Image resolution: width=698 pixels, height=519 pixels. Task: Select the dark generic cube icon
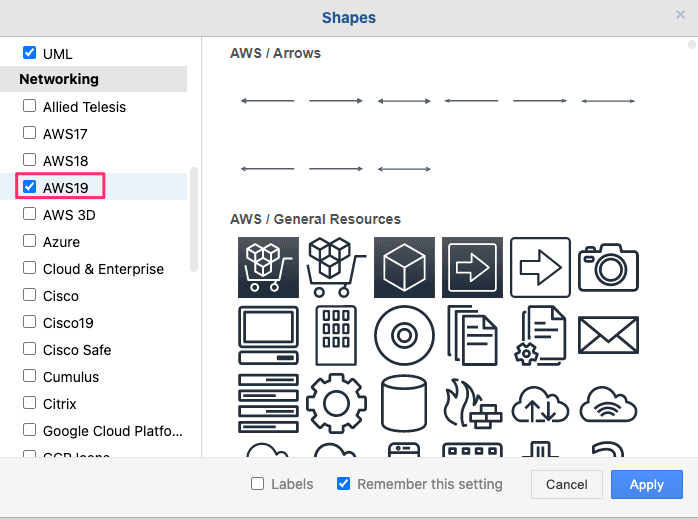pyautogui.click(x=404, y=268)
